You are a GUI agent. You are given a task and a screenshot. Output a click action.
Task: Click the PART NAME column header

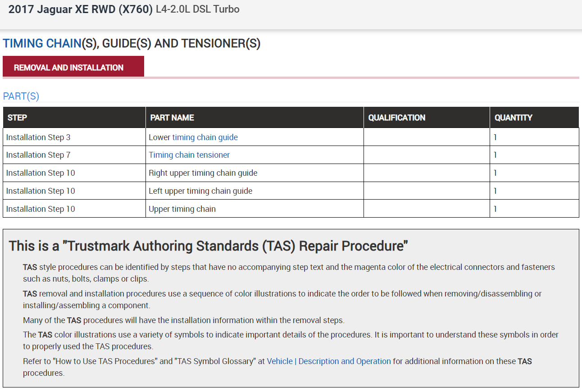tap(172, 118)
